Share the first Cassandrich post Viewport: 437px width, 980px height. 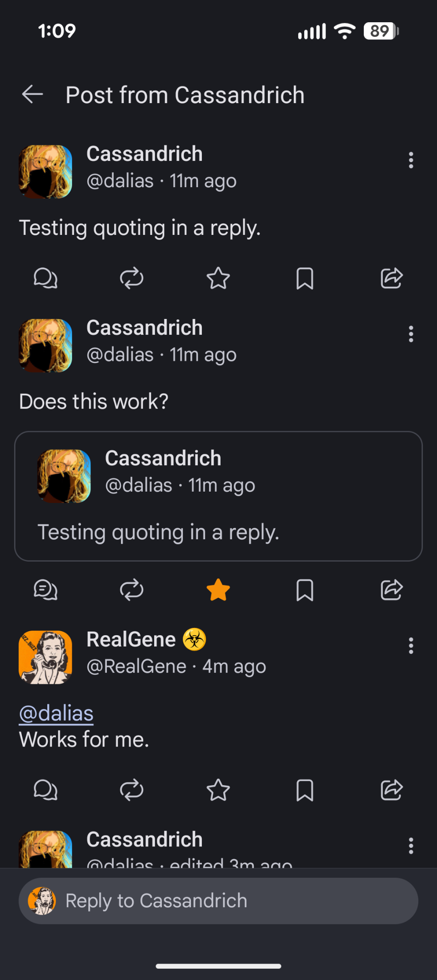(x=392, y=278)
